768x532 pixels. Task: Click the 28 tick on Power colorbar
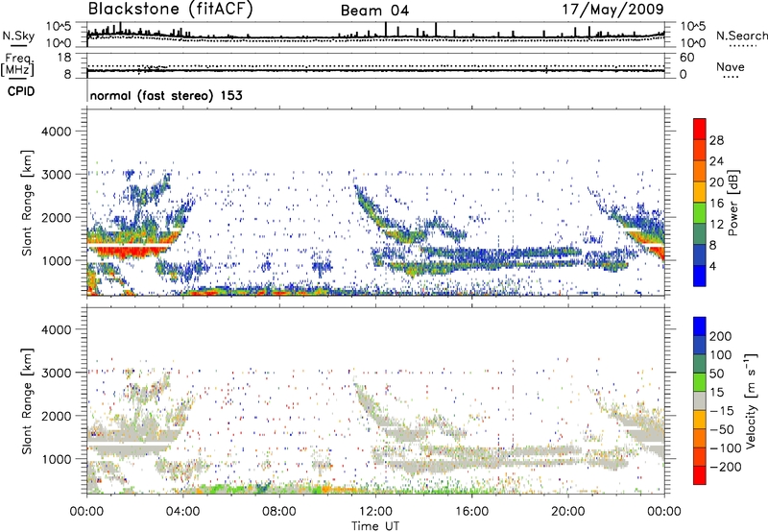tap(716, 140)
